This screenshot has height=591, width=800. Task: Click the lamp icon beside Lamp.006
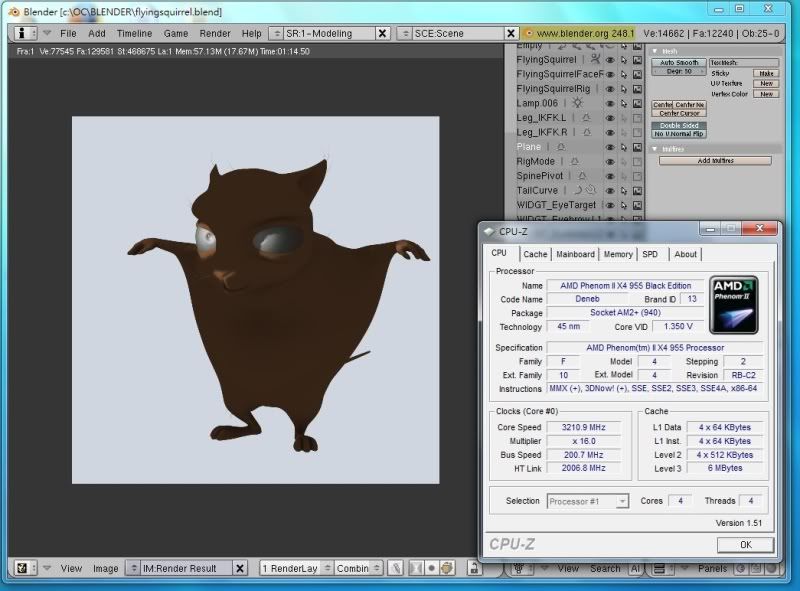tap(577, 103)
